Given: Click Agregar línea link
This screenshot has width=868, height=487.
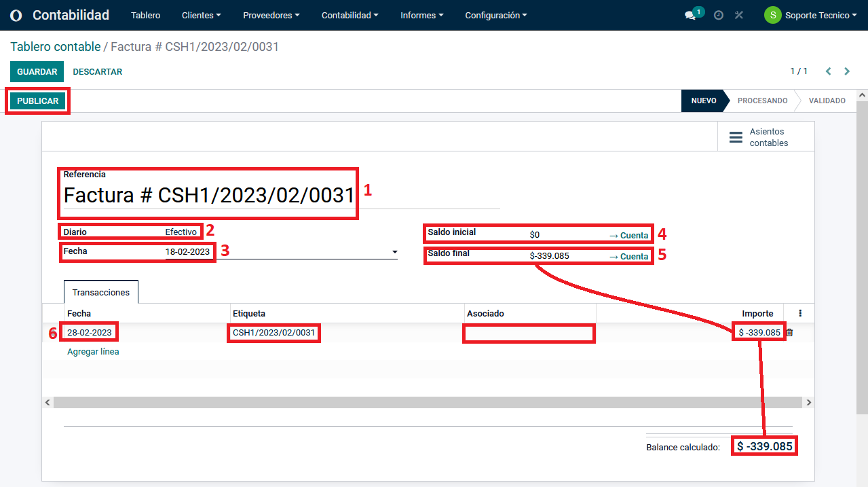Looking at the screenshot, I should click(93, 352).
